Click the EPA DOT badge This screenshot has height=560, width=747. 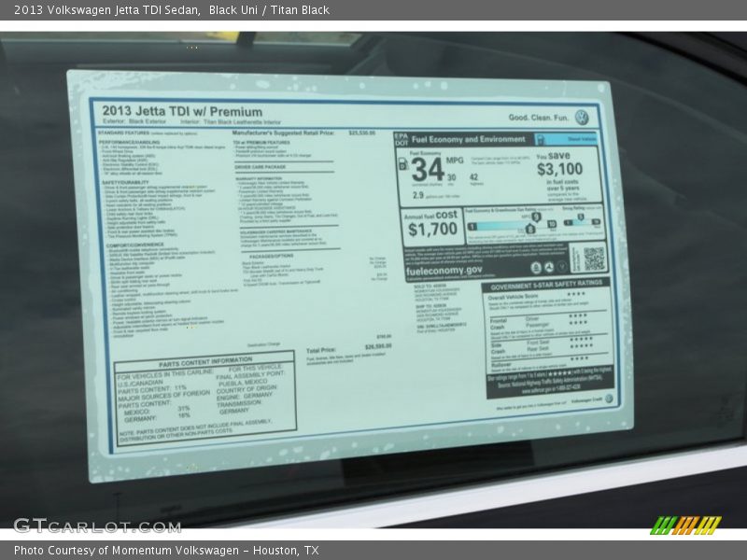[401, 139]
